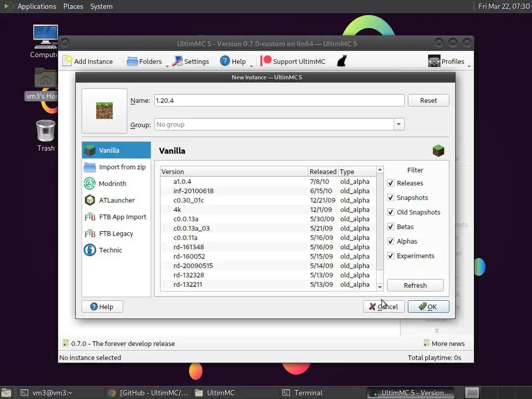Image resolution: width=532 pixels, height=399 pixels.
Task: Select the Vanilla source
Action: [116, 150]
